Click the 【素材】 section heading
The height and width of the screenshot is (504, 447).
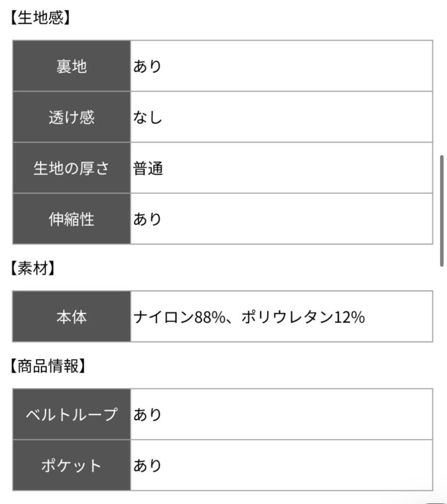(x=32, y=268)
